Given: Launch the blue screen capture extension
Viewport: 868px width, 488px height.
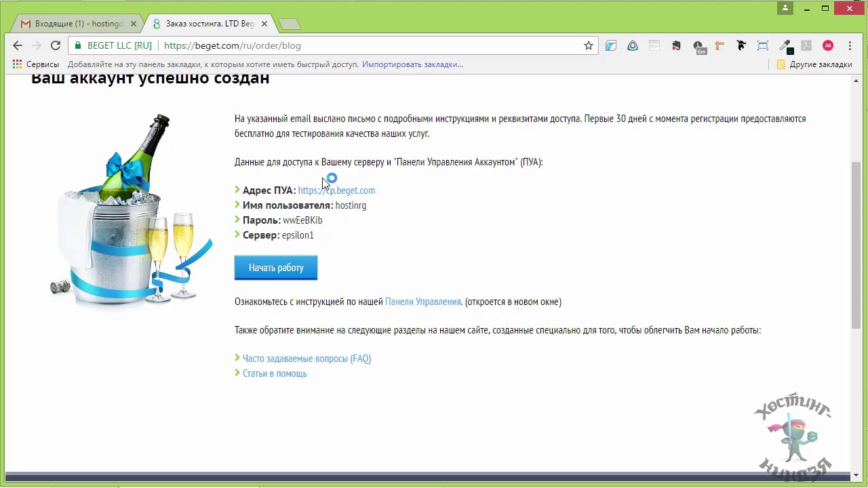Looking at the screenshot, I should (x=763, y=45).
